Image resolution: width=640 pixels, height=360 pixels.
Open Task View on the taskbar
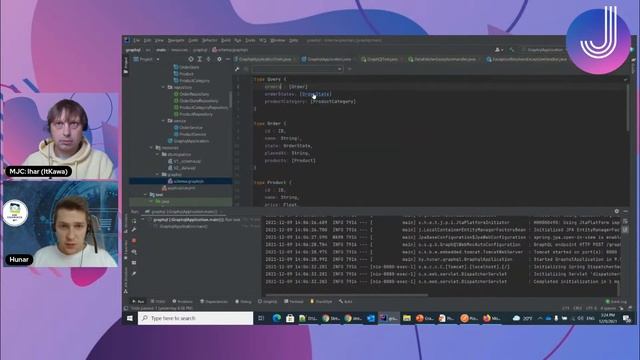[x=261, y=318]
